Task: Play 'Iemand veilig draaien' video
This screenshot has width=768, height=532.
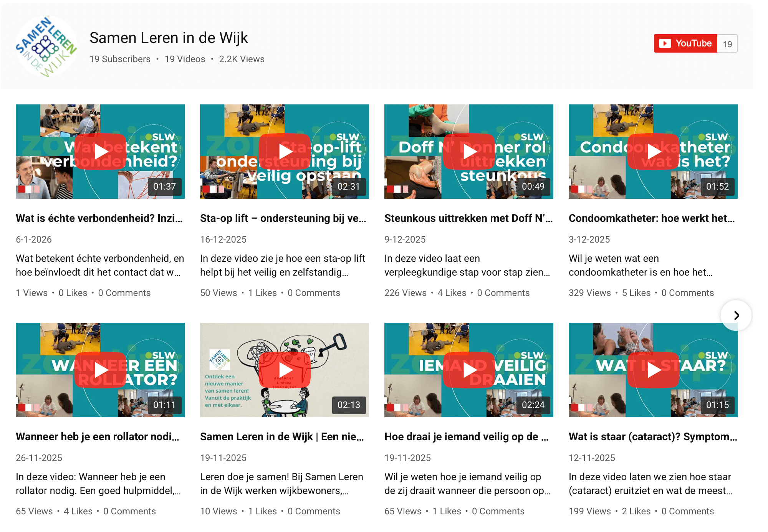Action: (469, 370)
